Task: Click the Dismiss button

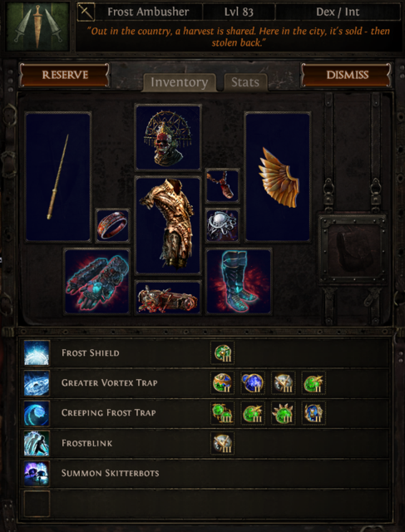Action: pos(346,75)
